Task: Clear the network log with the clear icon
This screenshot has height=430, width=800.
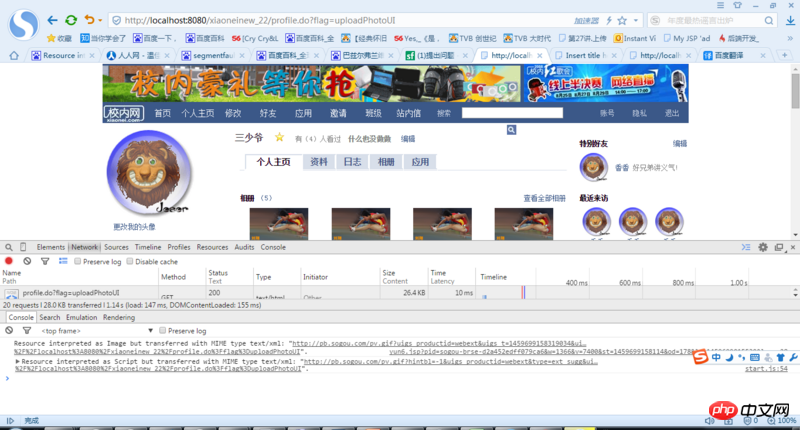Action: pyautogui.click(x=27, y=261)
